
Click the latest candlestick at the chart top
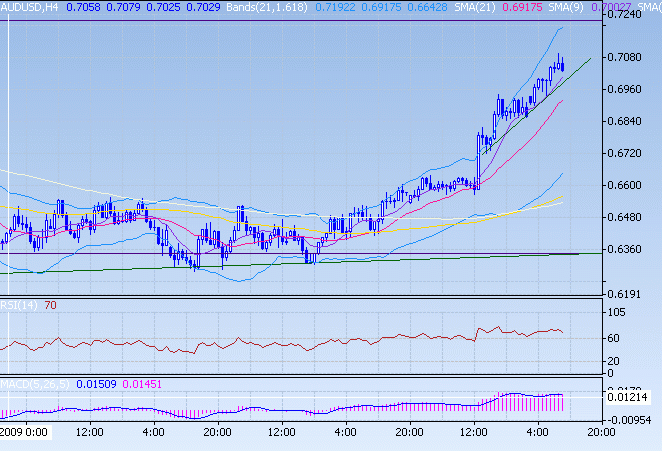(563, 65)
